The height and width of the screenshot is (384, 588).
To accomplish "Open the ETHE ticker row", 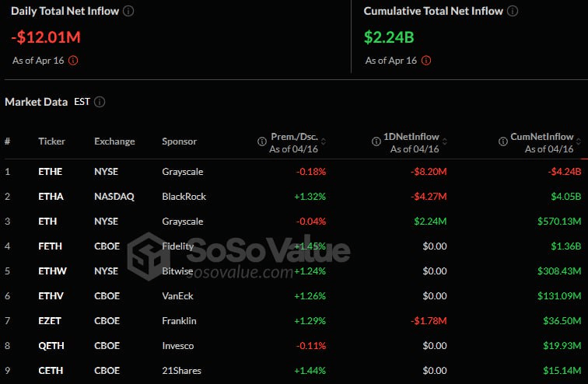I will 294,172.
